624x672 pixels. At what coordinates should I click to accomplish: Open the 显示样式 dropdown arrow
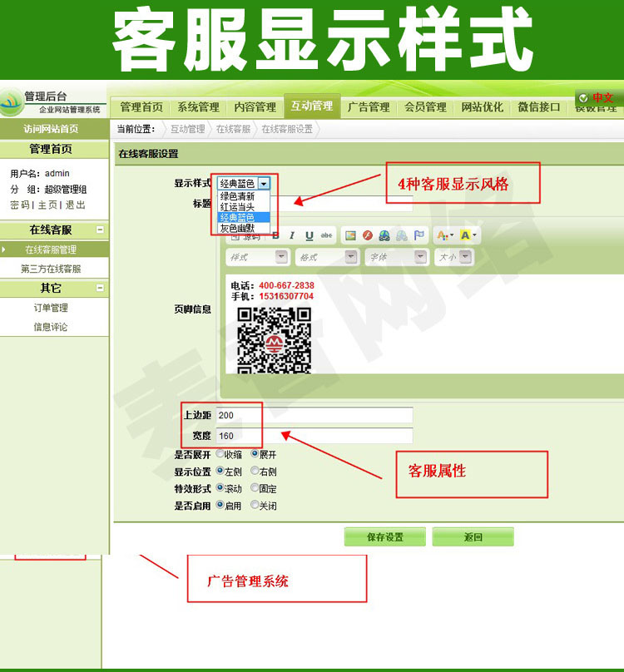pyautogui.click(x=264, y=184)
